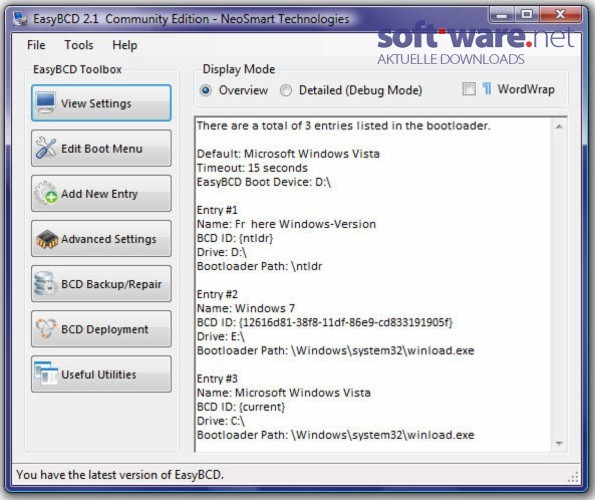Viewport: 595px width, 500px height.
Task: Click the gear-plus icon on Add New Entry
Action: point(46,193)
